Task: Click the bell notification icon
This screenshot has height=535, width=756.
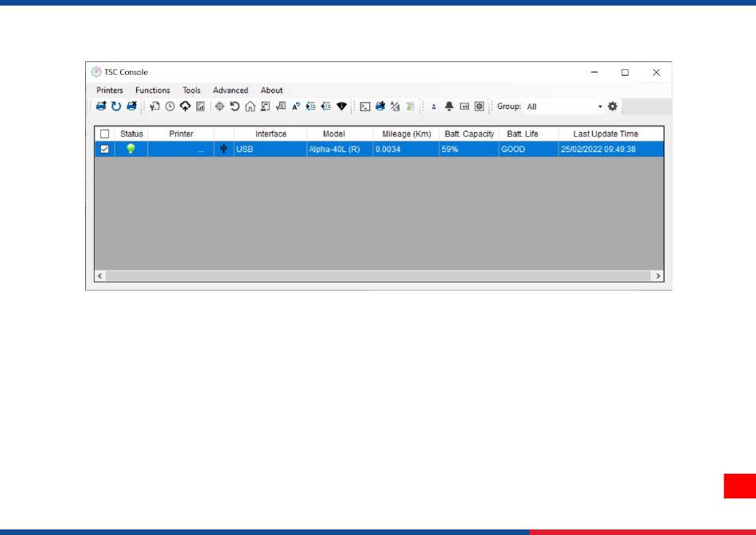Action: click(449, 106)
